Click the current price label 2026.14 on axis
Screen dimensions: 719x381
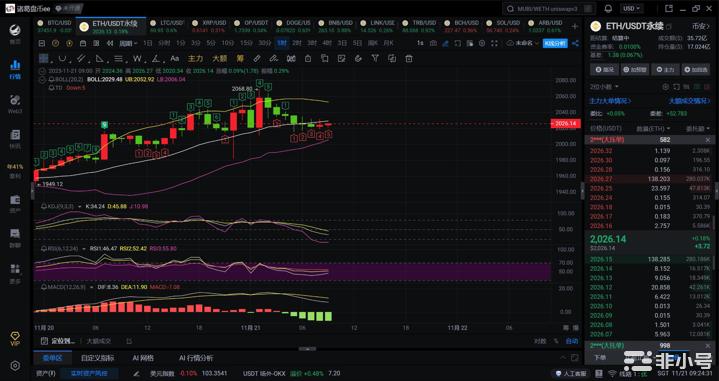tap(565, 124)
